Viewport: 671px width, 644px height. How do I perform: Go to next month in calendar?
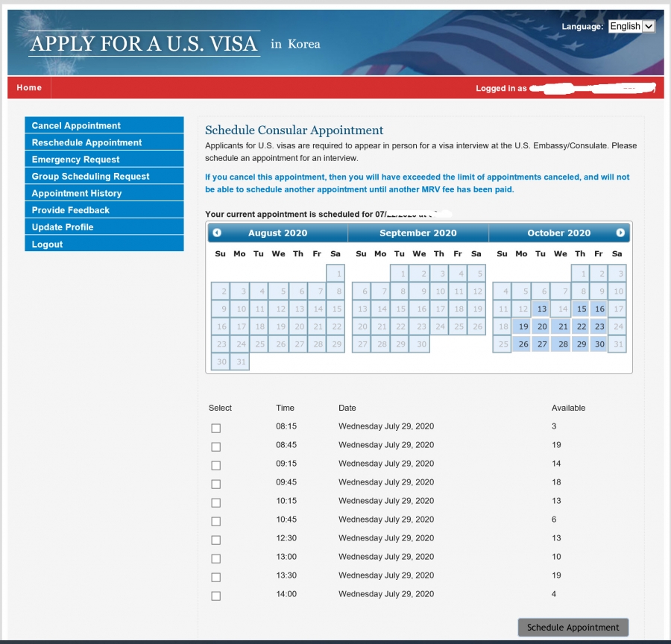(620, 233)
